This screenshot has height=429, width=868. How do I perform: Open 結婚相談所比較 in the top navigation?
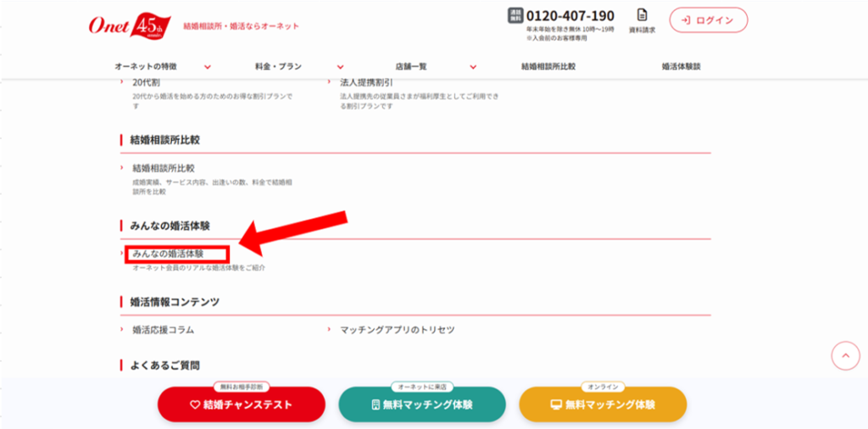click(x=548, y=66)
